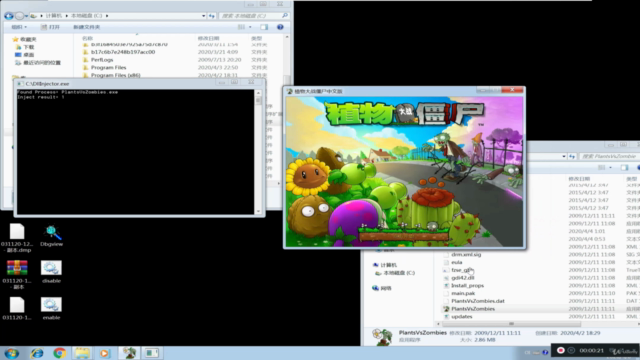Viewport: 640px width, 360px height.
Task: Open the Dbgview desktop shortcut
Action: point(51,236)
